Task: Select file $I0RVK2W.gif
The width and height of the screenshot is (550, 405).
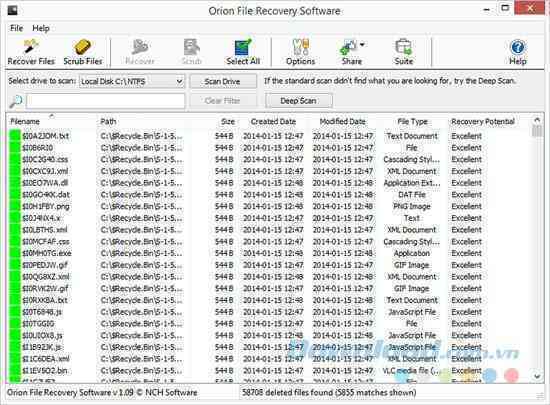Action: [x=45, y=289]
